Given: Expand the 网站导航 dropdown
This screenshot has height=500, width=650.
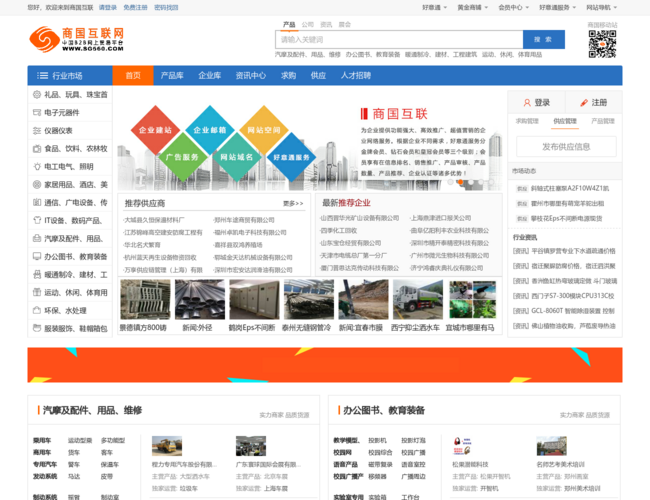Looking at the screenshot, I should [x=601, y=7].
